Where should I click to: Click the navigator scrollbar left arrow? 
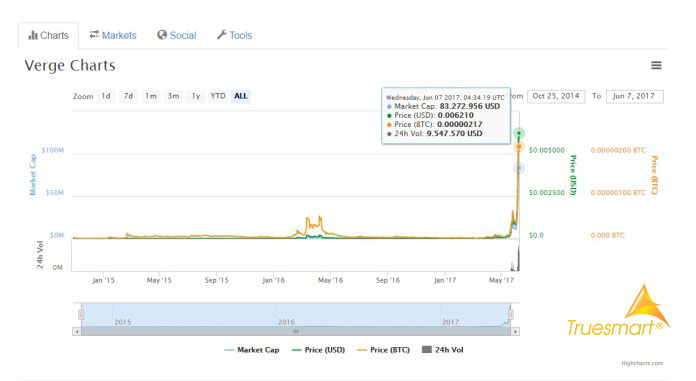[77, 331]
